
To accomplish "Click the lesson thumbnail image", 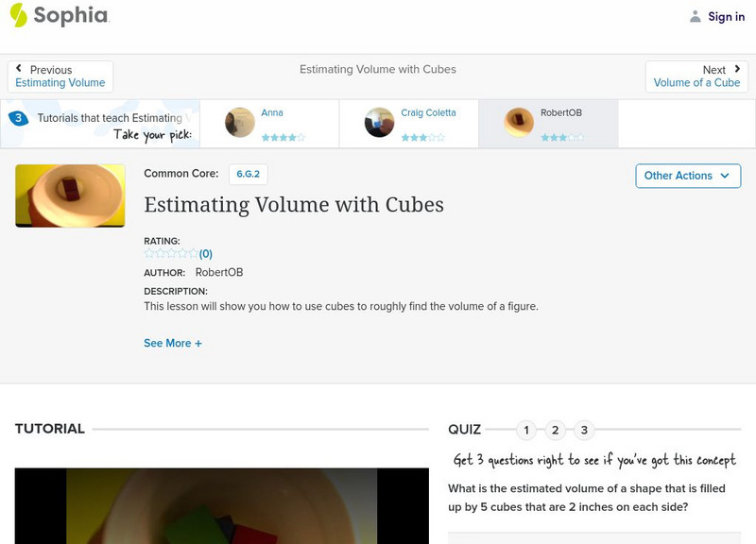I will click(70, 195).
